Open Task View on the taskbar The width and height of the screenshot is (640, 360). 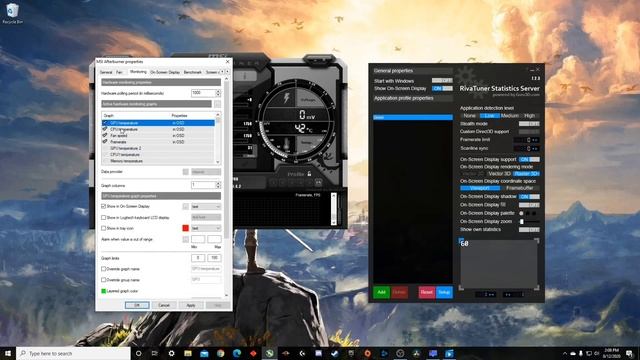[x=155, y=353]
